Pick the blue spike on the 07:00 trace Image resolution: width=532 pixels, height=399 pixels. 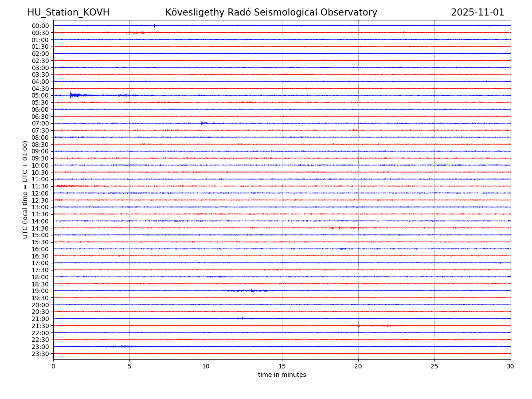click(x=202, y=123)
